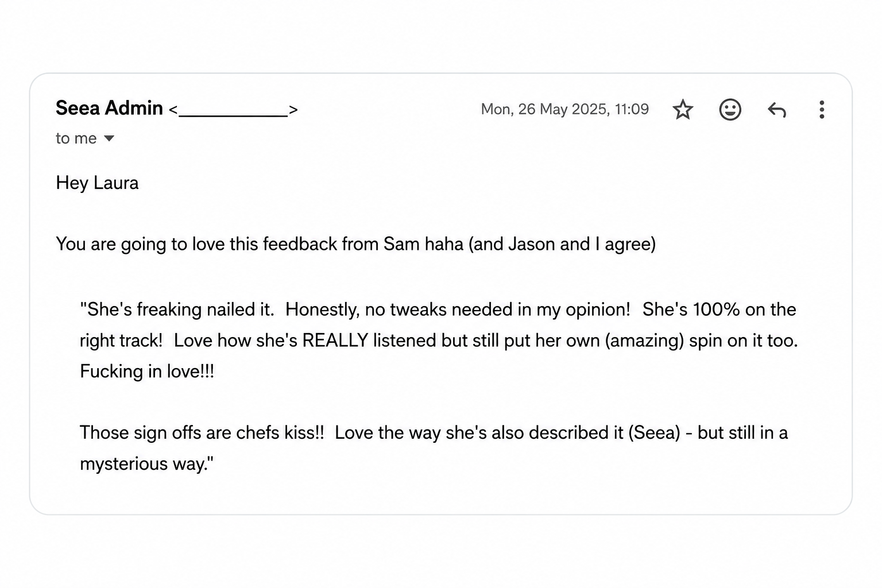Viewport: 882px width, 588px height.
Task: Click the sentence starting 'You are going to love'
Action: click(x=355, y=244)
